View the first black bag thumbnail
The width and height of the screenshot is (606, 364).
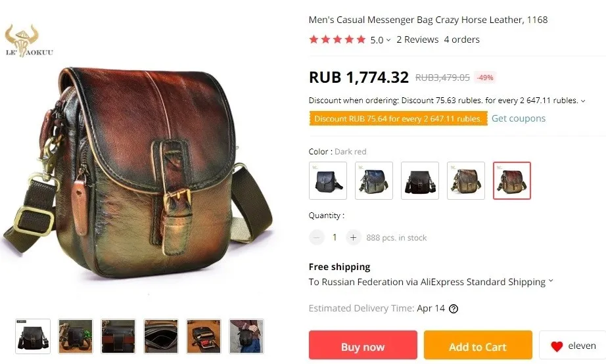(33, 336)
